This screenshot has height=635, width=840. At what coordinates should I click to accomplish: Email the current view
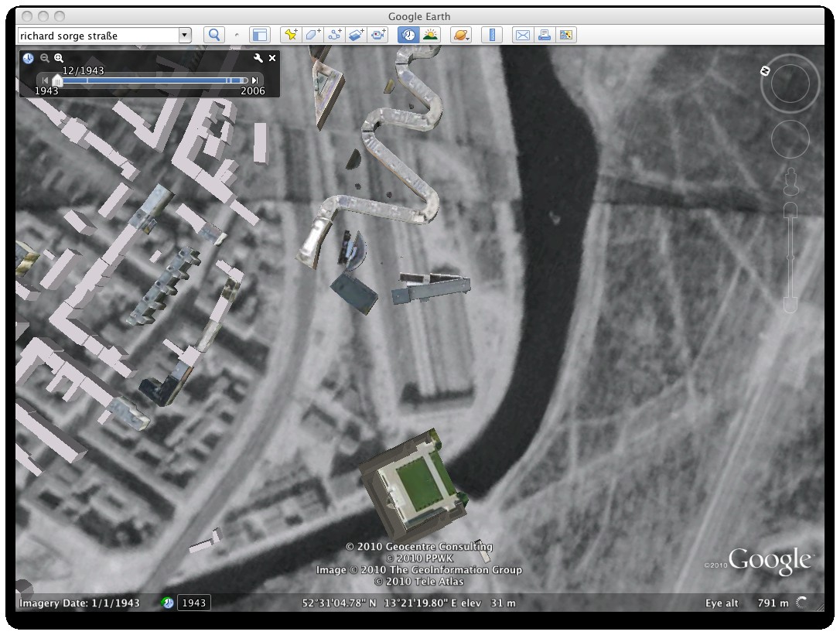click(x=523, y=35)
